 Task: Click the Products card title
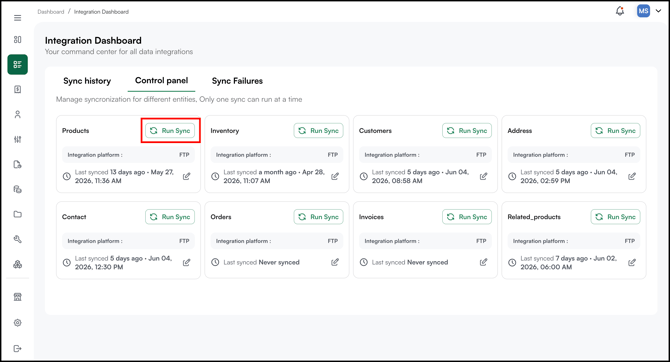[76, 131]
